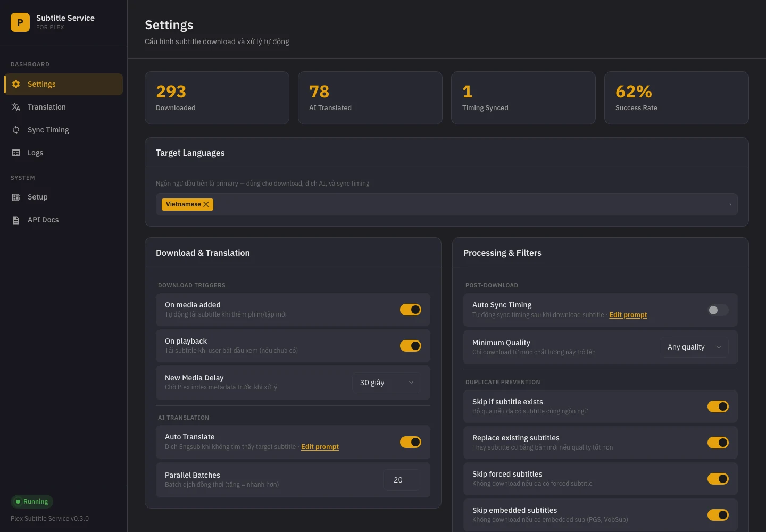
Task: Click the 78 AI Translated stat card
Action: pos(370,98)
